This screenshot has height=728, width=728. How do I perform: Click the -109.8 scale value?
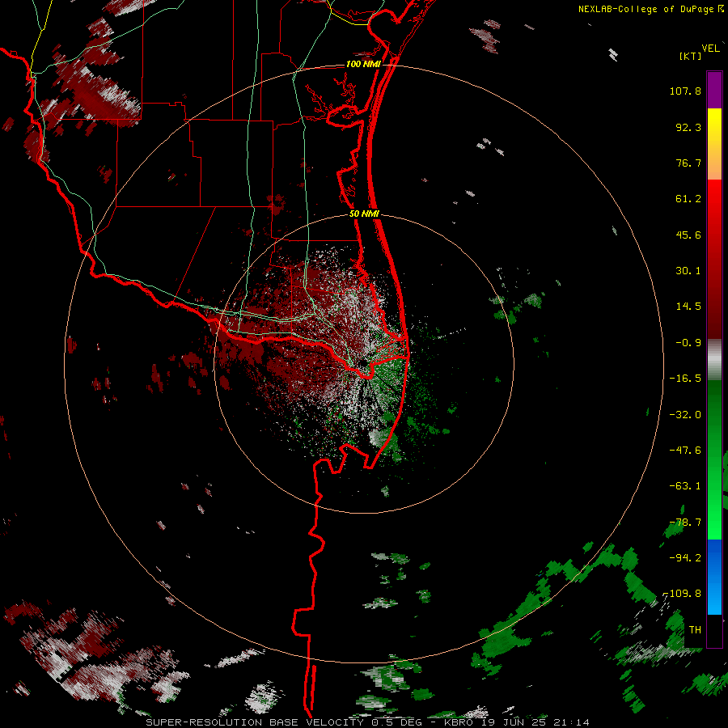(683, 594)
